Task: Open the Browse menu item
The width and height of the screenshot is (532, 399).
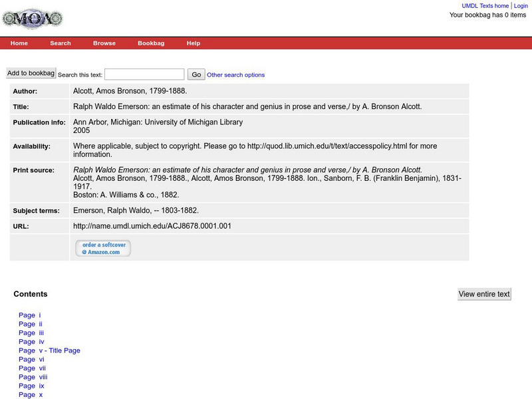Action: [104, 43]
